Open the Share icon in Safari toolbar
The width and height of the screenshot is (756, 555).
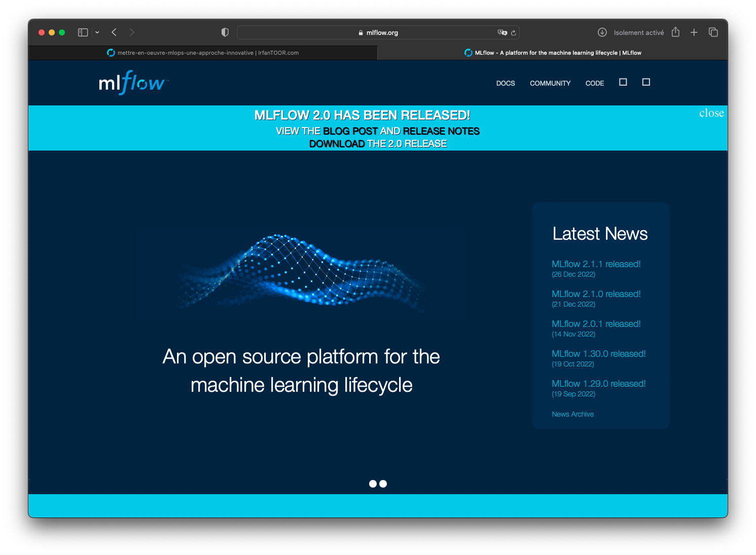(675, 32)
